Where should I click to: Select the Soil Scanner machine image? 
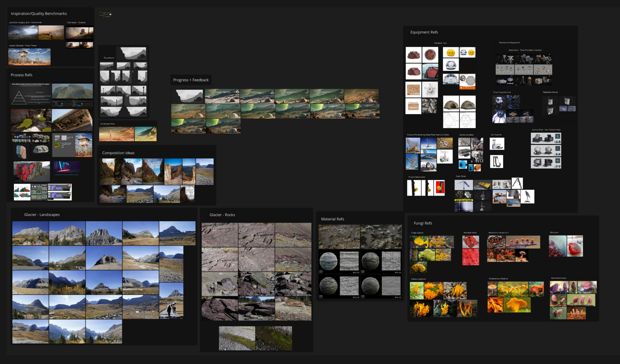[x=497, y=144]
